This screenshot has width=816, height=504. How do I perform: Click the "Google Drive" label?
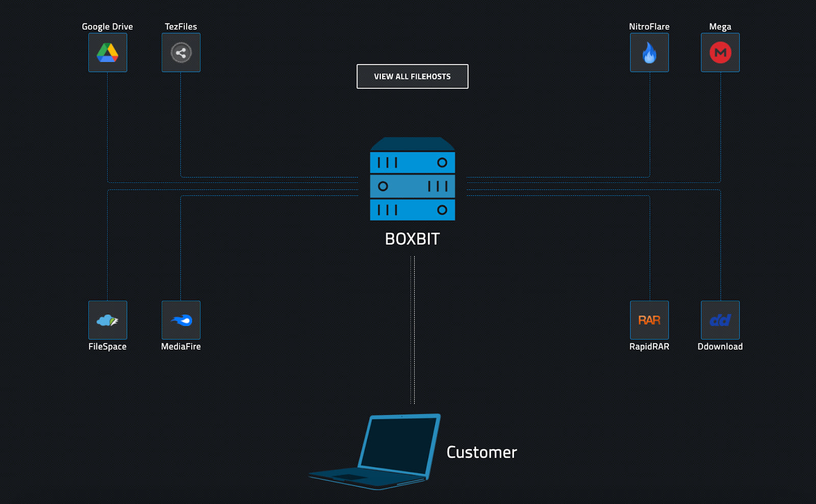(108, 26)
